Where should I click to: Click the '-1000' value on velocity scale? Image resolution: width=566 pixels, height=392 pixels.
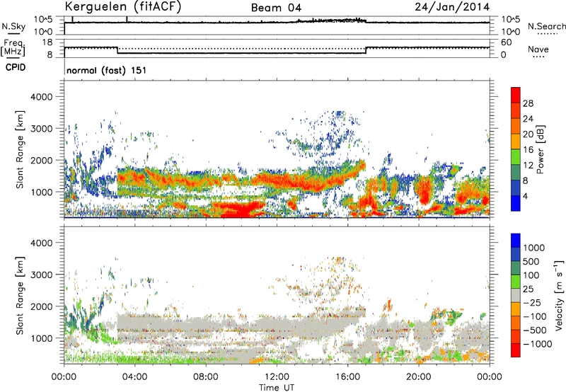(x=537, y=344)
